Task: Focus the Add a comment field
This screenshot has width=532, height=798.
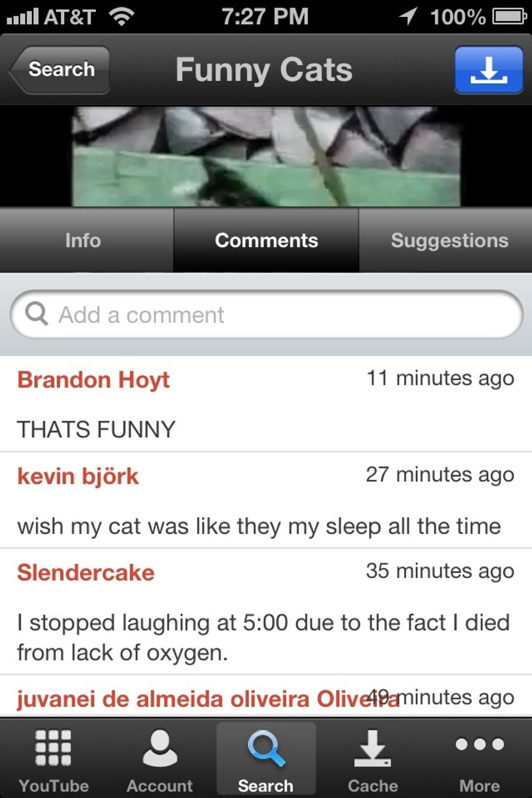Action: pyautogui.click(x=266, y=314)
